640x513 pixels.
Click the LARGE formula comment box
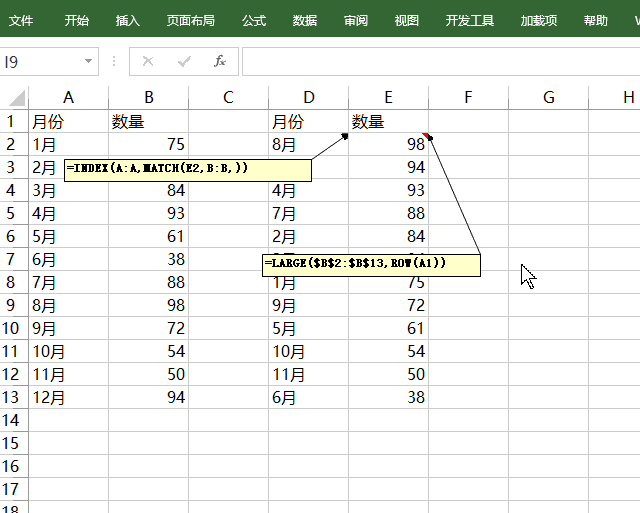point(371,265)
